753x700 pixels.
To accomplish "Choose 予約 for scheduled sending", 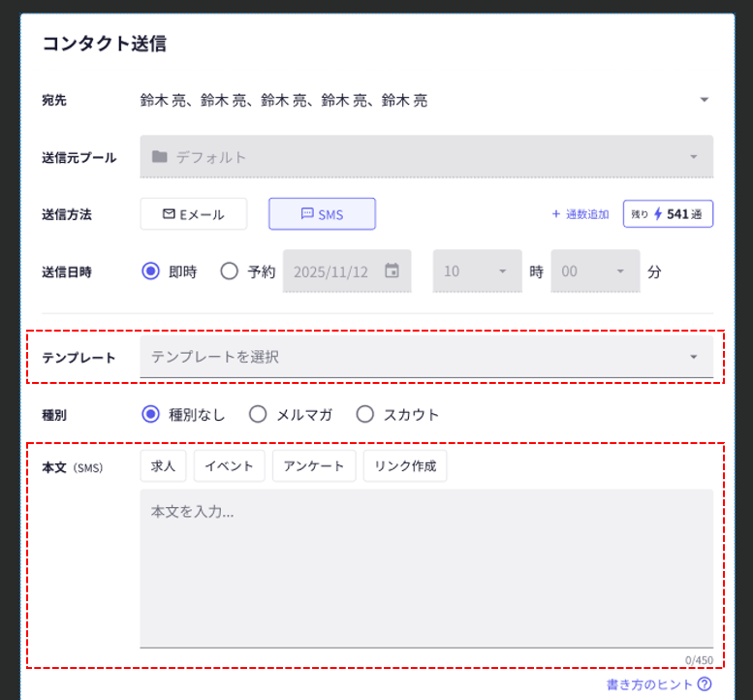I will pos(230,271).
